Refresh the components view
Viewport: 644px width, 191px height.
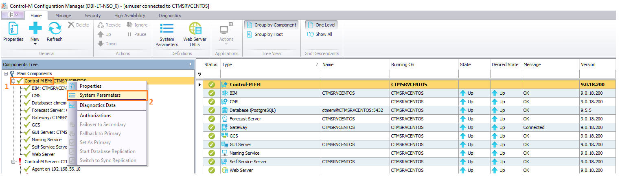pos(55,32)
